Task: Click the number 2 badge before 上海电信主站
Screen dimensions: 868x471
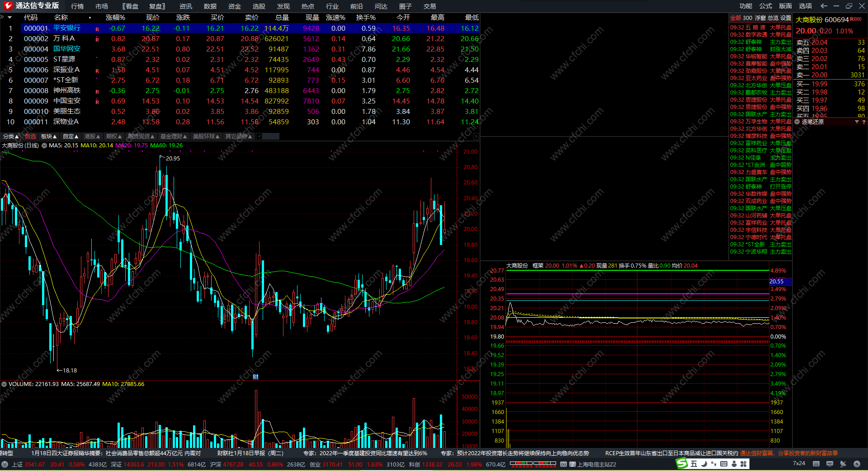Action: [x=572, y=464]
